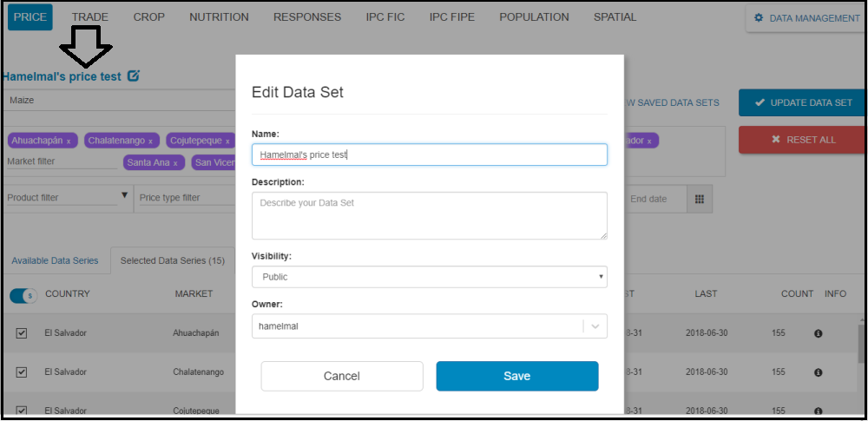The width and height of the screenshot is (868, 421).
Task: Remove the Ahuachapán market tag
Action: (x=69, y=141)
